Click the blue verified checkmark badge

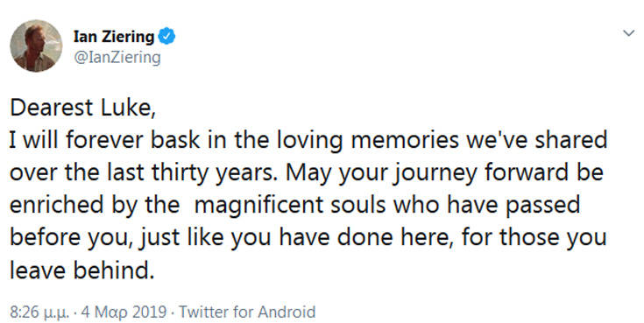[166, 37]
